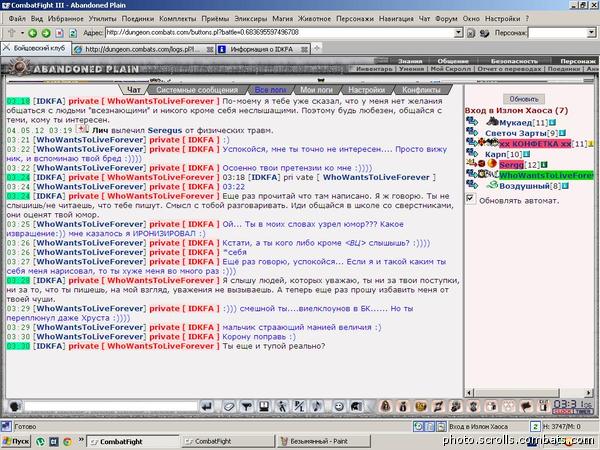Expand the Персонаж combo box dropdown
This screenshot has height=450, width=600.
[x=591, y=33]
